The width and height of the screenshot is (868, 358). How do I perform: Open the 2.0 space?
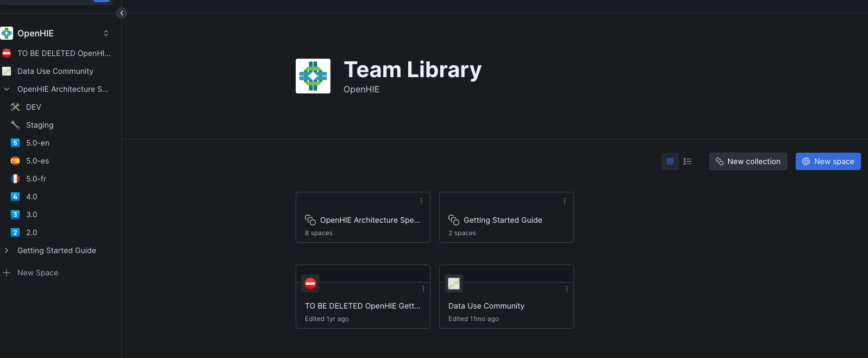(x=32, y=233)
